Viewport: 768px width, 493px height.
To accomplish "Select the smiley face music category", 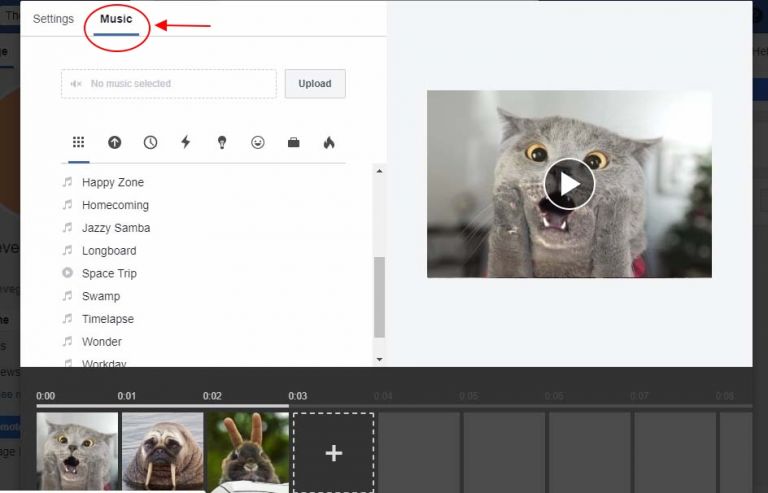I will click(258, 143).
